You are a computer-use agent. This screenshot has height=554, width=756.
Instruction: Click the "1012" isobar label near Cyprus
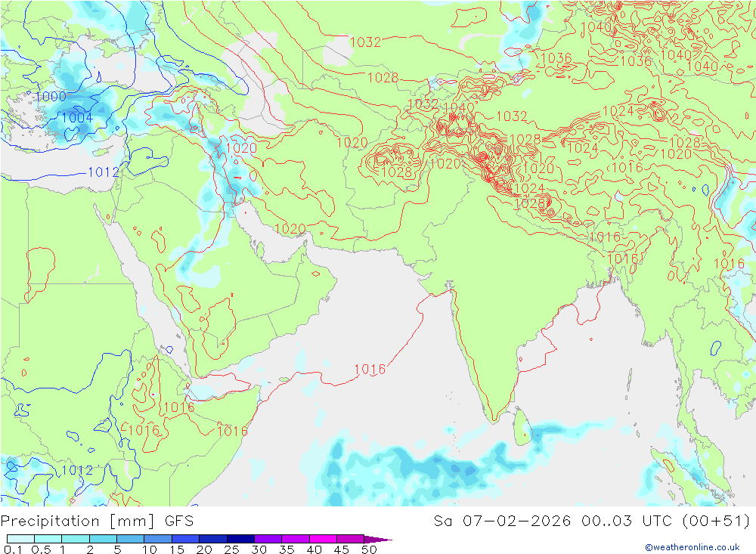(103, 172)
